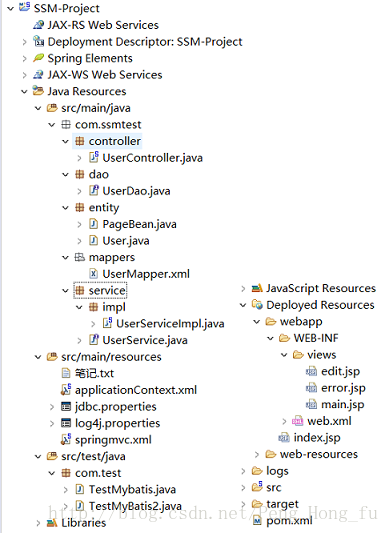Expand the Deployment Descriptor node
Viewport: 389px width, 533px height.
pyautogui.click(x=24, y=41)
